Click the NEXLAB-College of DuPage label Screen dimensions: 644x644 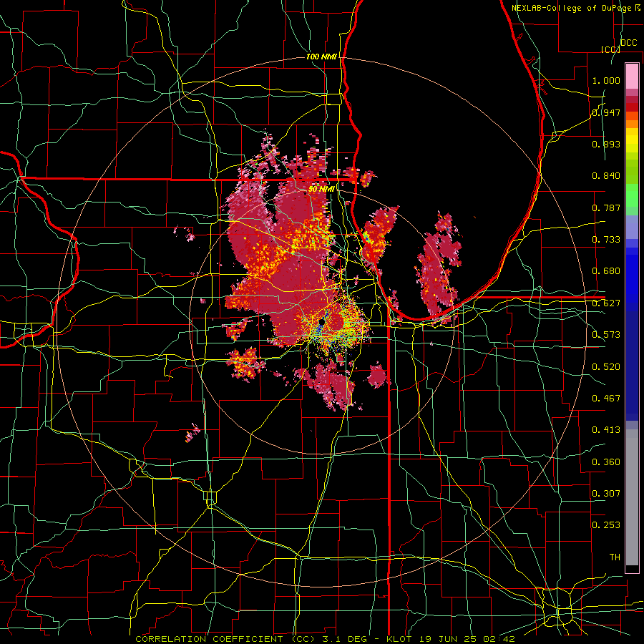click(572, 8)
